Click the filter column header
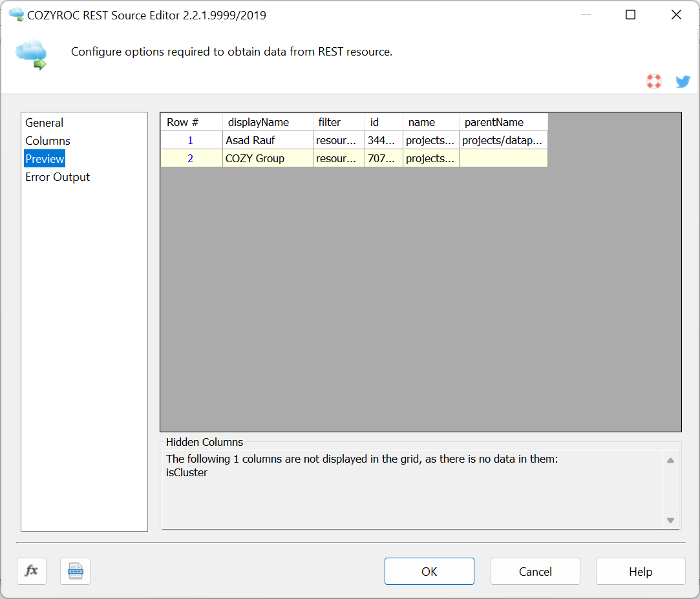Image resolution: width=700 pixels, height=599 pixels. pos(339,122)
